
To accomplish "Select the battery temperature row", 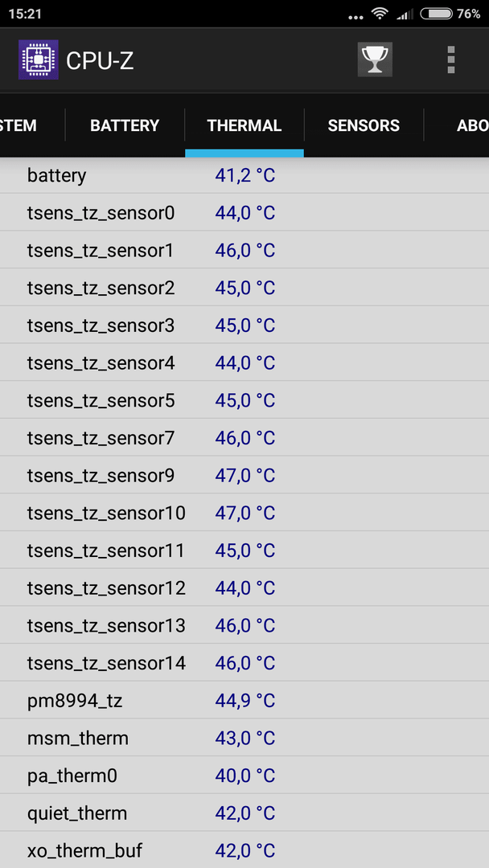I will pyautogui.click(x=244, y=176).
